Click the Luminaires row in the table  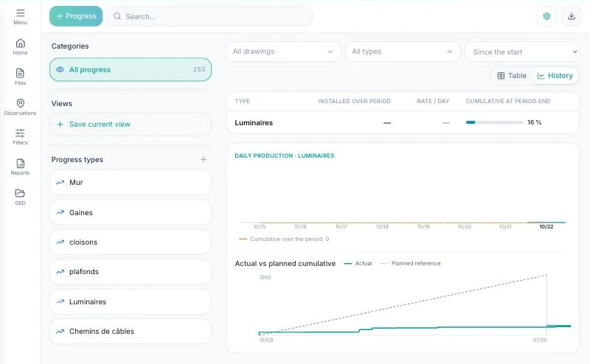(x=403, y=122)
